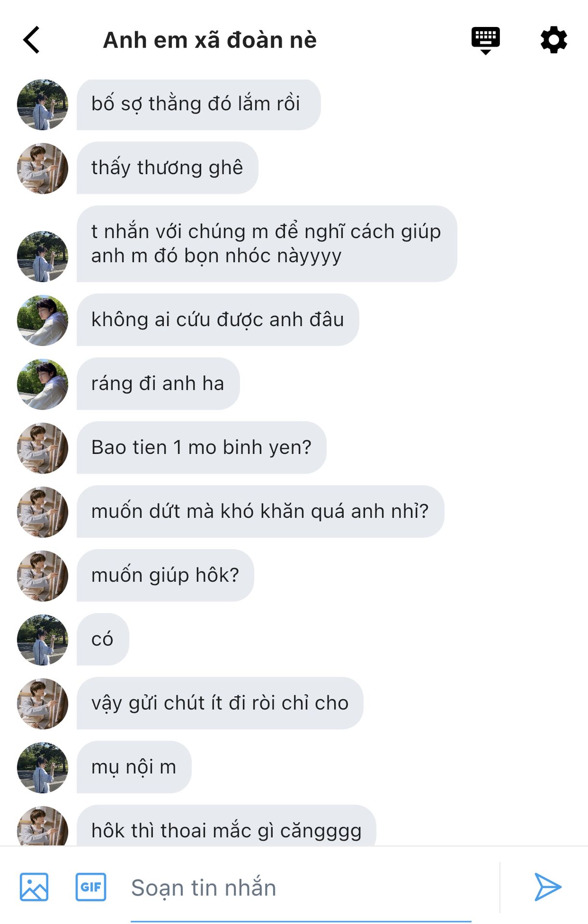Image resolution: width=588 pixels, height=924 pixels.
Task: Open the GIF picker
Action: tap(91, 886)
